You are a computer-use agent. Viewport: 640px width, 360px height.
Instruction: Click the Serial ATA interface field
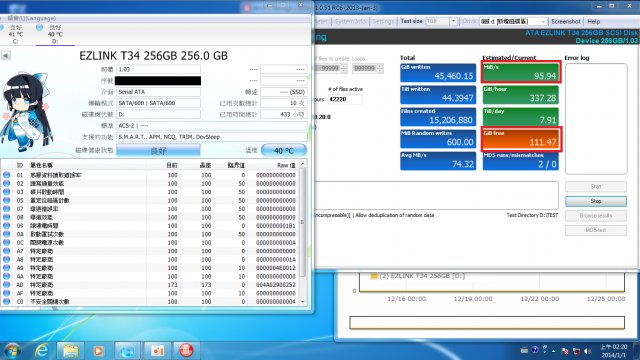click(158, 92)
